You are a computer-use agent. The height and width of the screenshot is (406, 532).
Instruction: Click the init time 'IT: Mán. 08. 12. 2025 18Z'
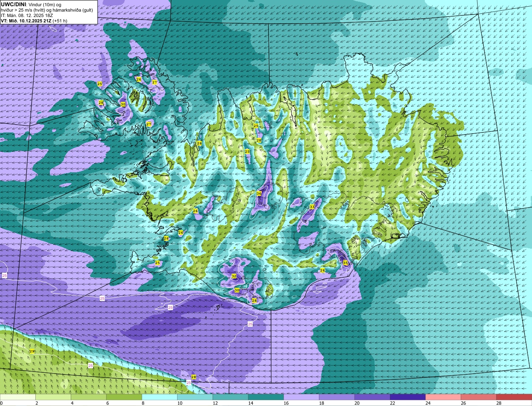click(27, 15)
